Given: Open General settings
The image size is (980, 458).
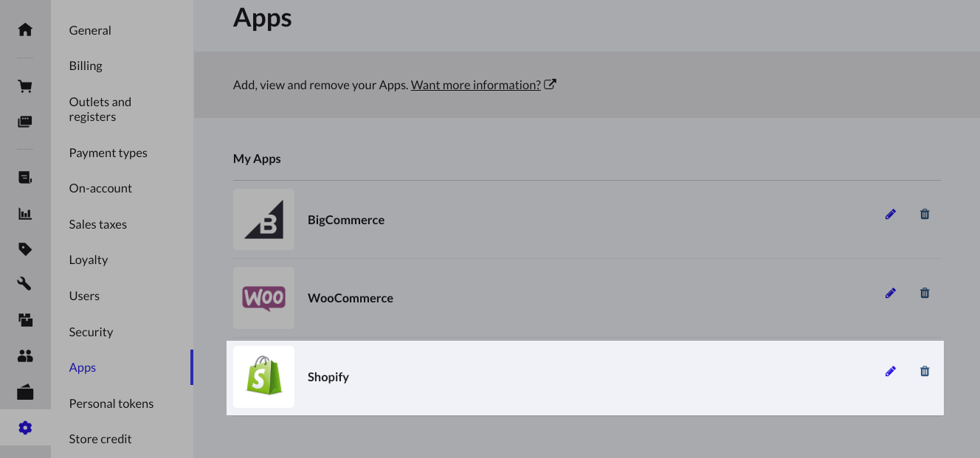Looking at the screenshot, I should tap(90, 30).
